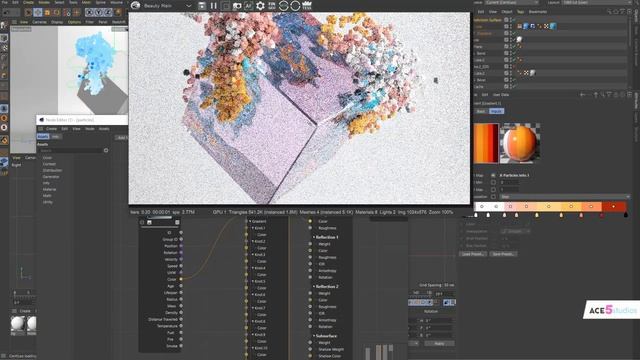Toggle the Y axis lock icon

[99, 13]
